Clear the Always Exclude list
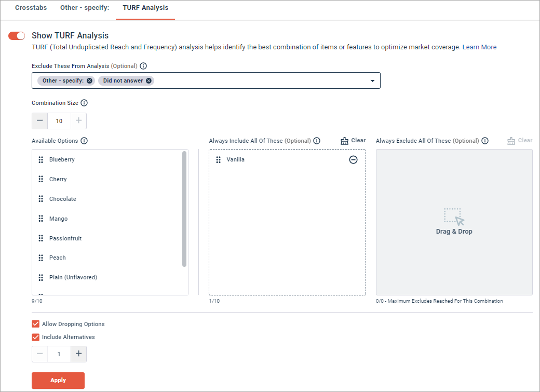This screenshot has height=392, width=540. pyautogui.click(x=520, y=141)
